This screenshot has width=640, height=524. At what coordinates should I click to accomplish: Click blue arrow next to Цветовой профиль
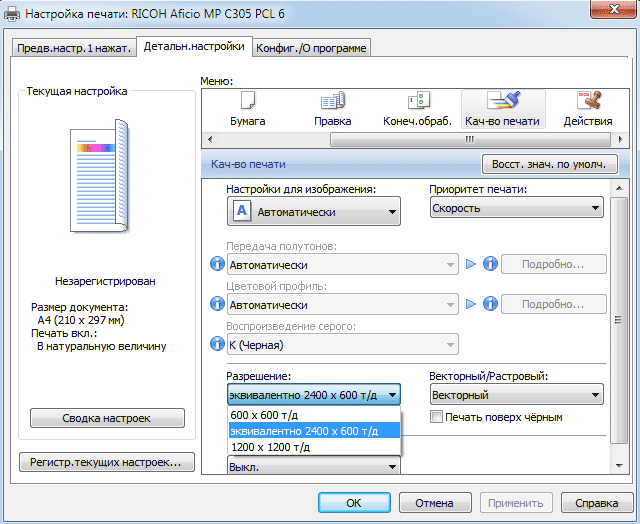pyautogui.click(x=471, y=304)
